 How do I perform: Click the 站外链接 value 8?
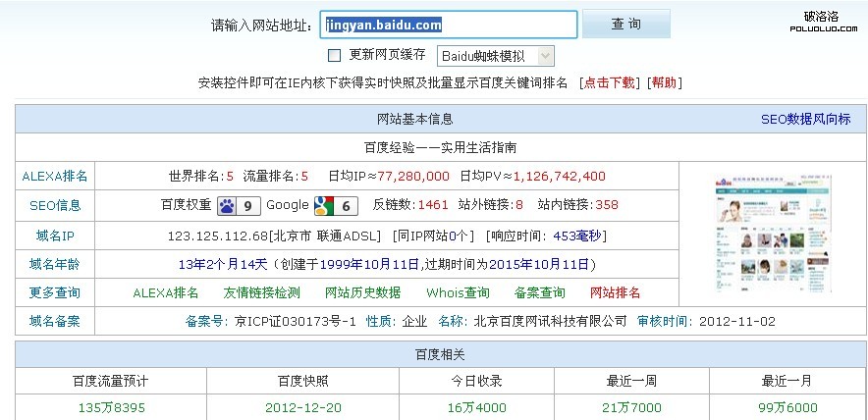519,205
